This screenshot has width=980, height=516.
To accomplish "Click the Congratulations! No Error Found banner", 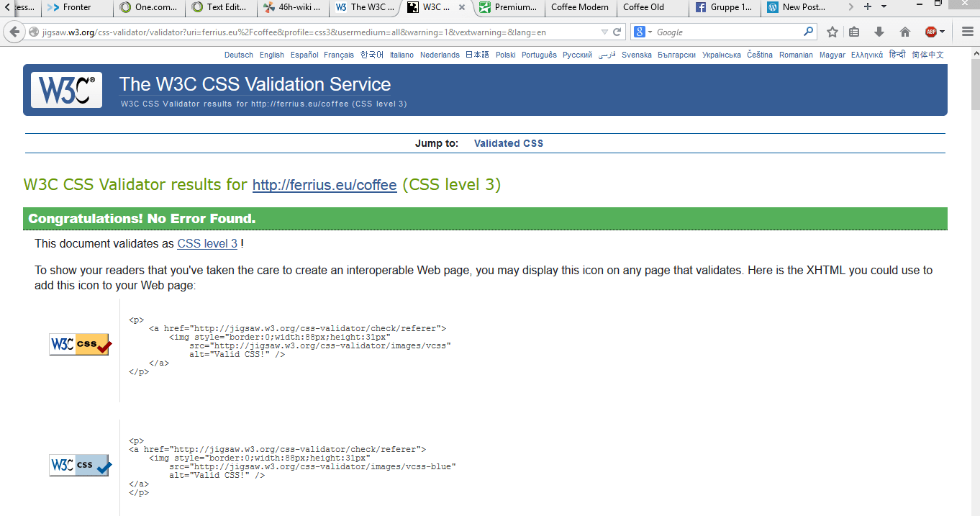I will 485,219.
